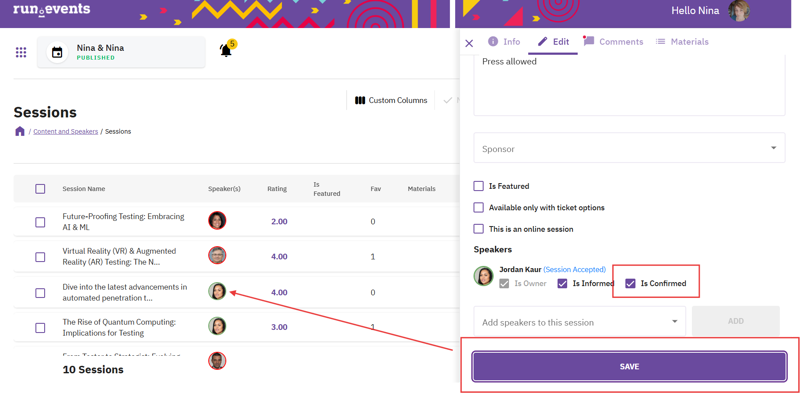Viewport: 800px width, 393px height.
Task: Select the automated penetration session checkbox
Action: coord(40,293)
